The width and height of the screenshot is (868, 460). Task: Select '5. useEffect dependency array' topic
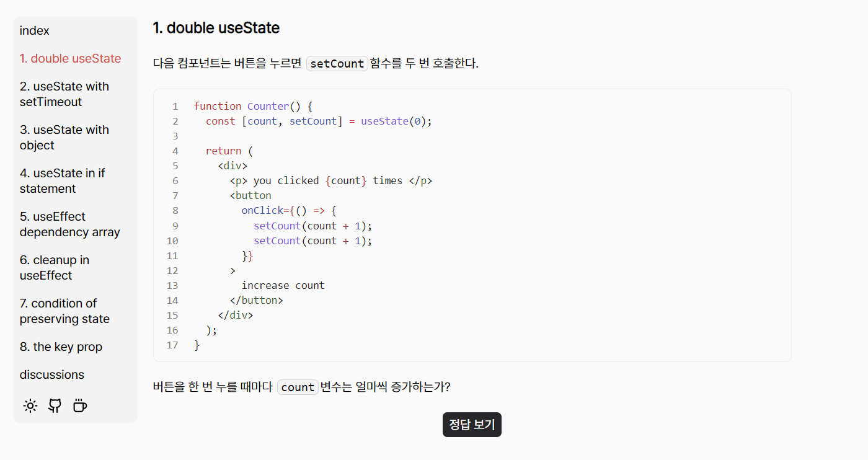(69, 224)
